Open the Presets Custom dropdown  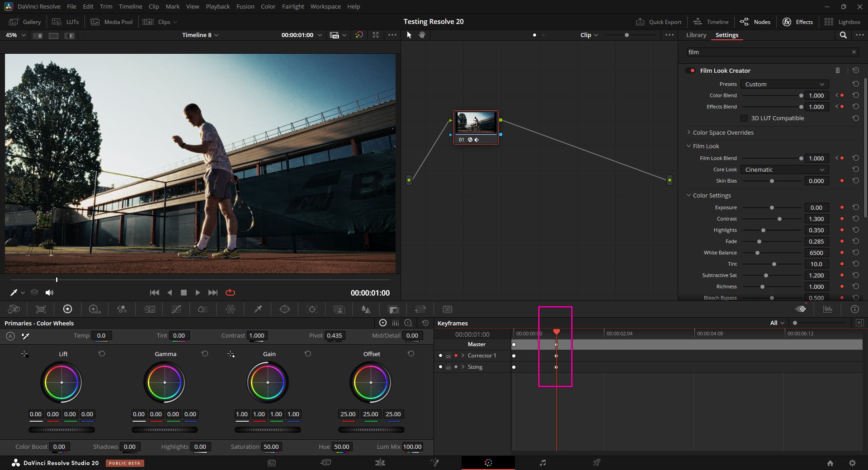(784, 84)
